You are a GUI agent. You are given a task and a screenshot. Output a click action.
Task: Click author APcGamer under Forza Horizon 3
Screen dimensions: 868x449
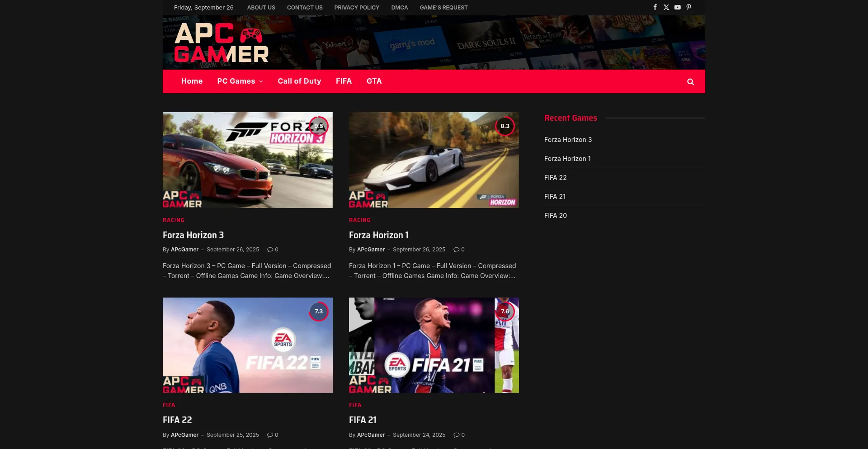point(184,250)
